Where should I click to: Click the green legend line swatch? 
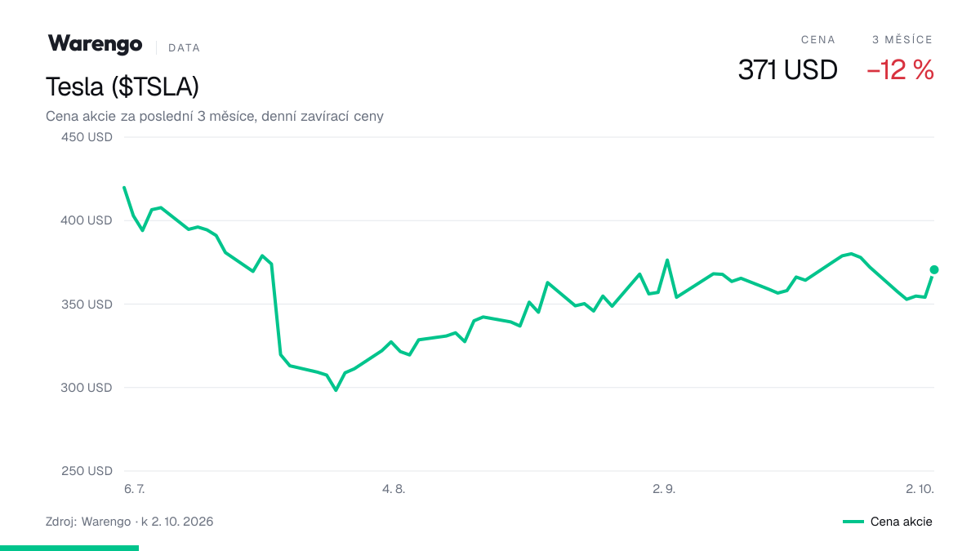tap(853, 522)
